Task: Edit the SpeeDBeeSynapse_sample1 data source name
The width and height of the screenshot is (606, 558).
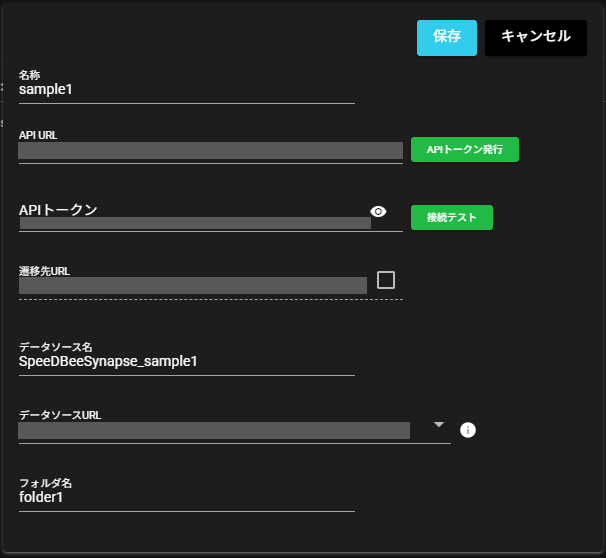Action: pos(186,361)
